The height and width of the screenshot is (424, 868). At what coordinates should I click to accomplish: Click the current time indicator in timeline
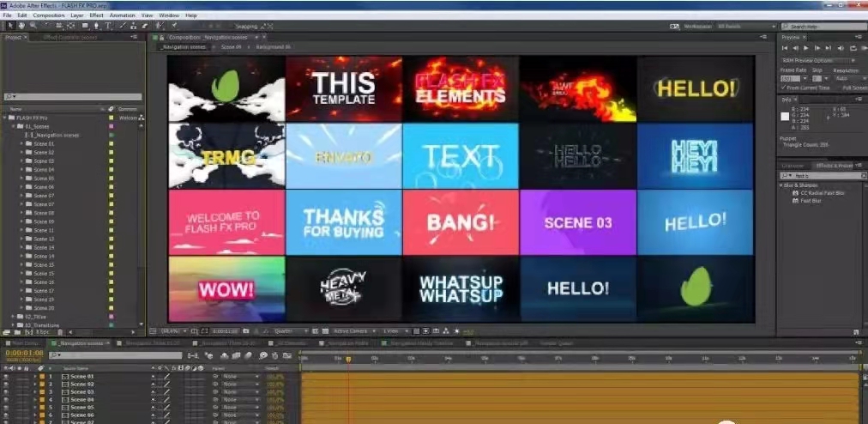(348, 359)
